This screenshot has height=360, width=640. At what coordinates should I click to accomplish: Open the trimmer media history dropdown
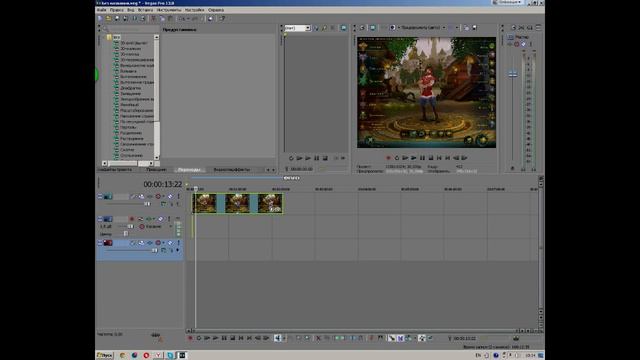click(308, 28)
